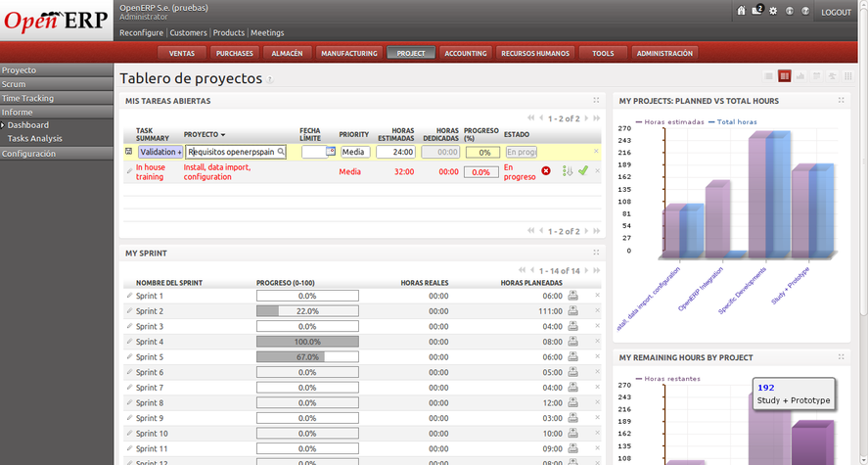This screenshot has width=868, height=465.
Task: Open preferences gear icon in header
Action: (x=773, y=11)
